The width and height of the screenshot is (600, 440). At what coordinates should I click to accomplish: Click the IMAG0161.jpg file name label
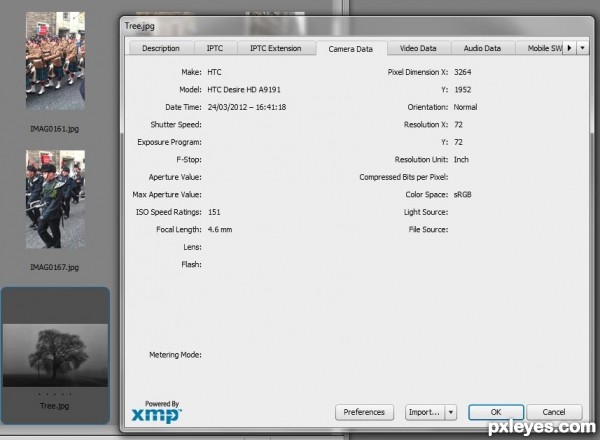coord(55,129)
